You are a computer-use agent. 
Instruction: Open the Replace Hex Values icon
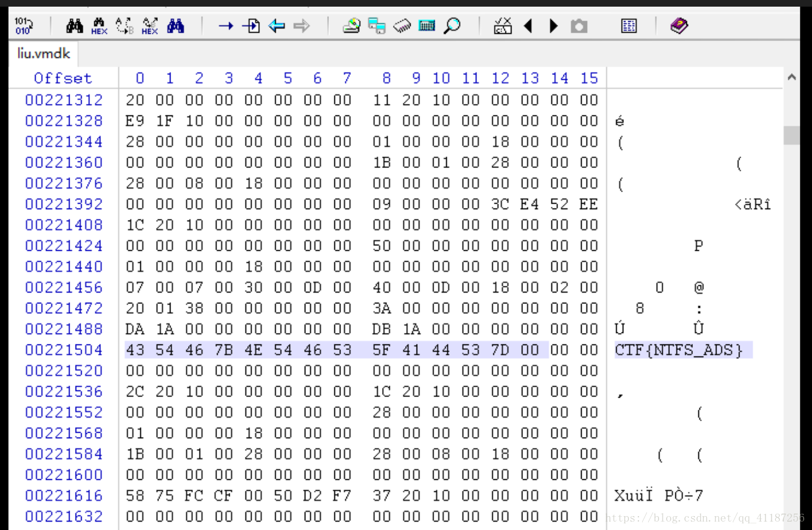149,26
